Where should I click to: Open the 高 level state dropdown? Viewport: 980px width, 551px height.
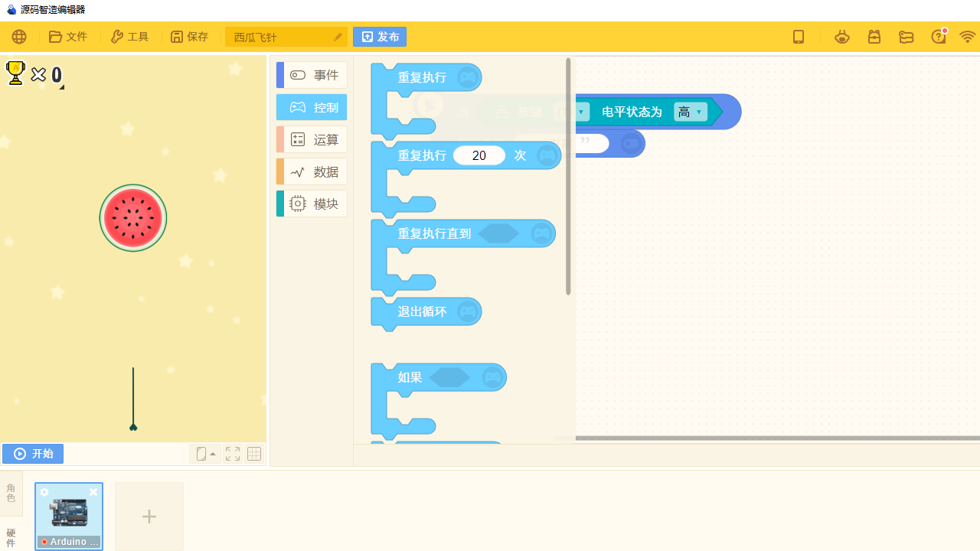[689, 112]
